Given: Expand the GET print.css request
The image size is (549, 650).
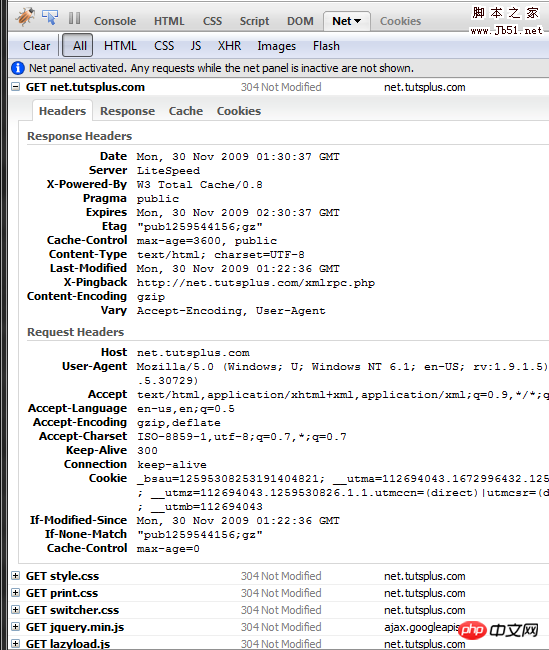Looking at the screenshot, I should point(16,592).
